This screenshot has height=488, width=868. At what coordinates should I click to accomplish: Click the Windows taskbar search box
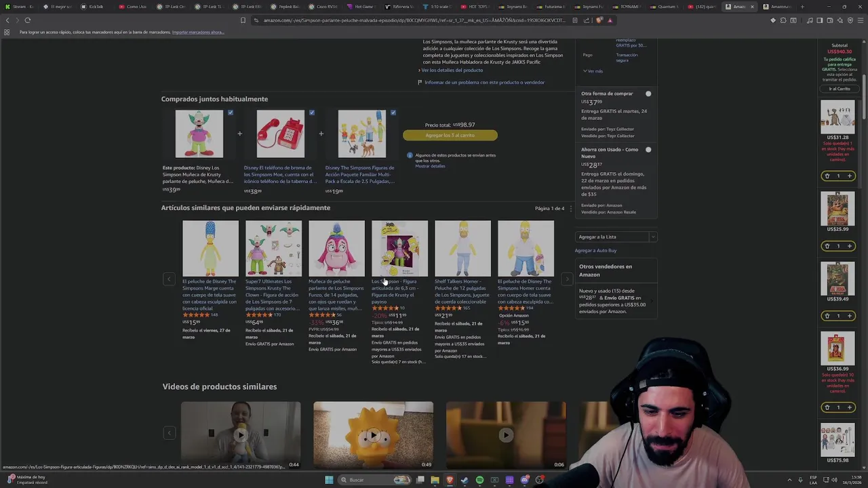(x=373, y=480)
